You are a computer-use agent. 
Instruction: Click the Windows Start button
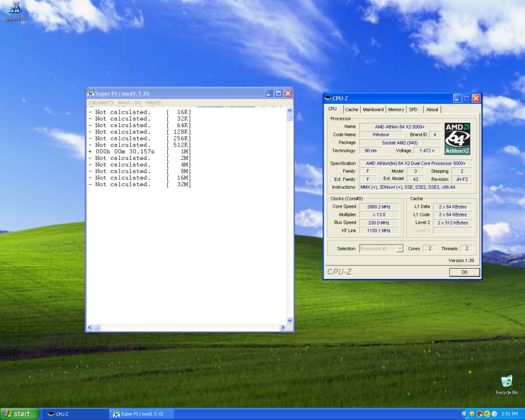click(x=19, y=414)
